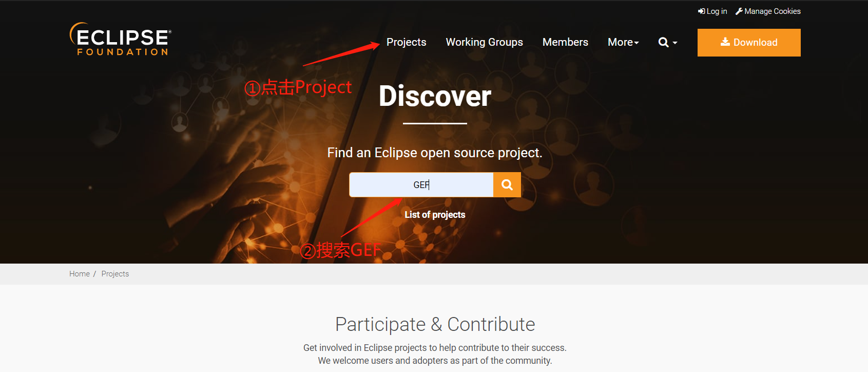Click the Eclipse Foundation logo
Viewport: 868px width, 372px height.
click(x=121, y=39)
